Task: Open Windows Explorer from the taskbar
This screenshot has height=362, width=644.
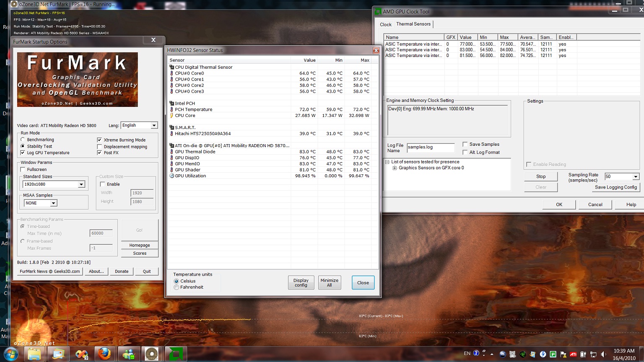Action: 34,354
